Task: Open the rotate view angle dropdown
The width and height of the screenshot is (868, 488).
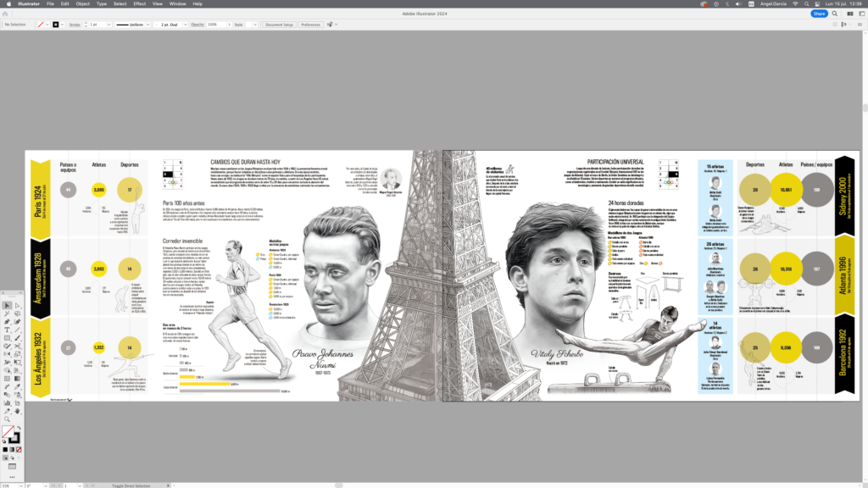Action: pos(46,485)
